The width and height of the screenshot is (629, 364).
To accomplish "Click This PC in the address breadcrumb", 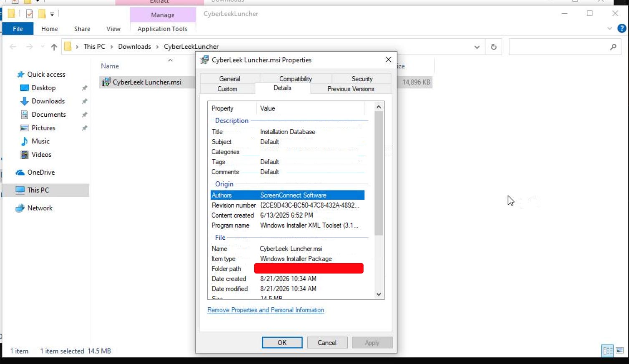I will (x=94, y=47).
